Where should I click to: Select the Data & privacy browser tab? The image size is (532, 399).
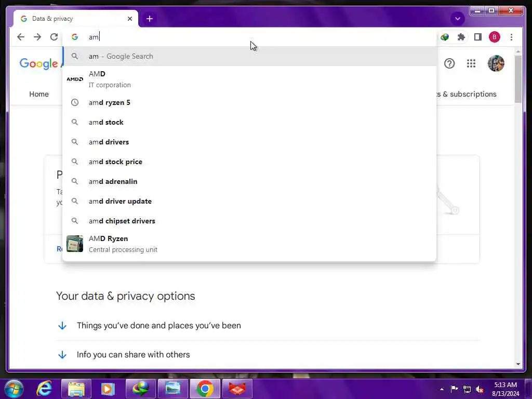click(75, 19)
